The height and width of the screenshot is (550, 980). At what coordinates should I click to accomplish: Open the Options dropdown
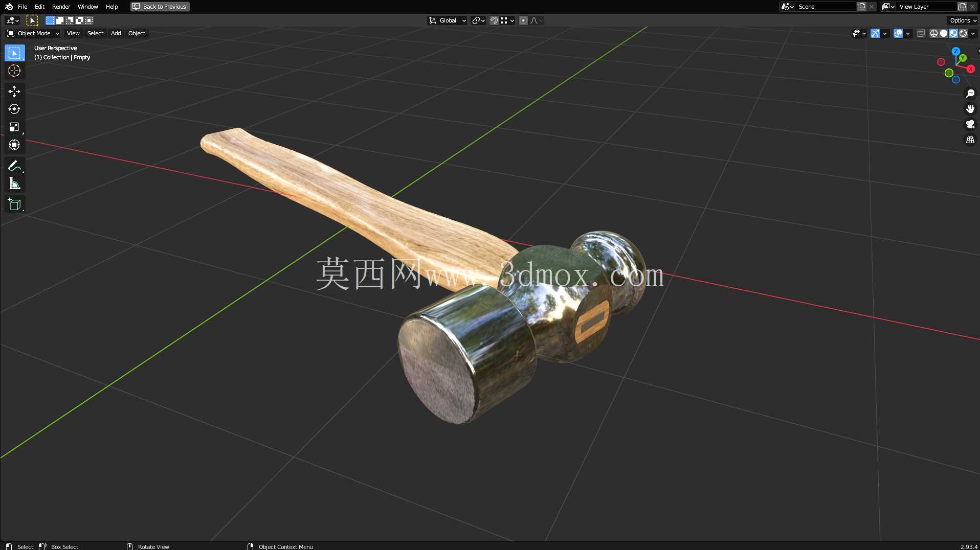coord(963,20)
